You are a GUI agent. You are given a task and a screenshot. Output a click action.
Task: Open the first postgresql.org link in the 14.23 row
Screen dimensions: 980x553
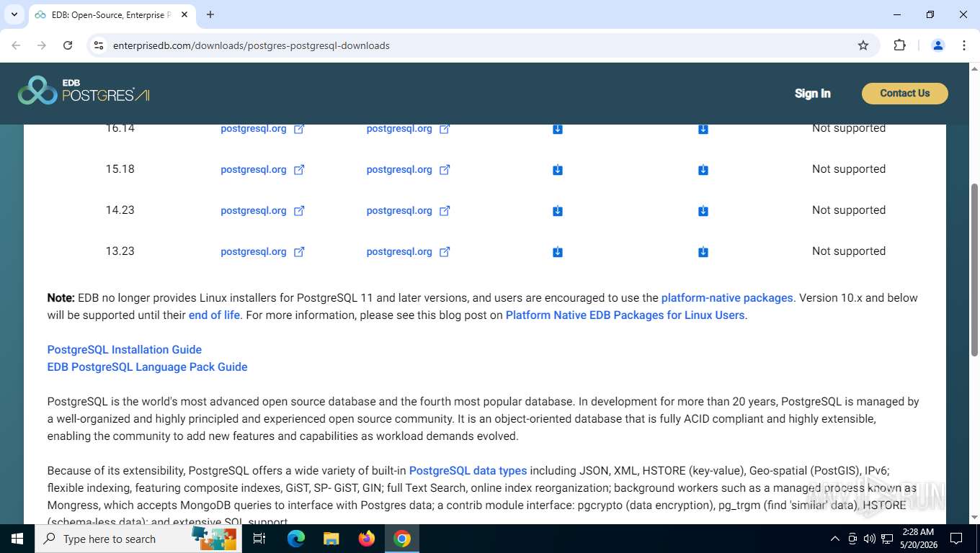pos(262,211)
